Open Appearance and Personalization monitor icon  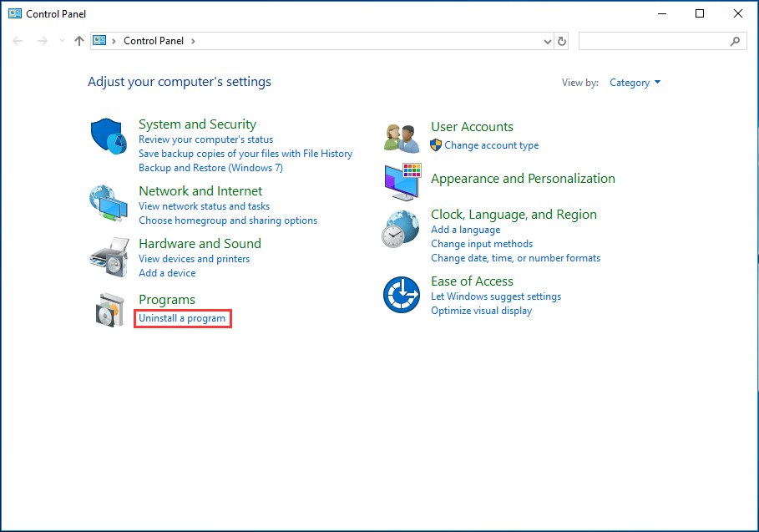tap(402, 181)
